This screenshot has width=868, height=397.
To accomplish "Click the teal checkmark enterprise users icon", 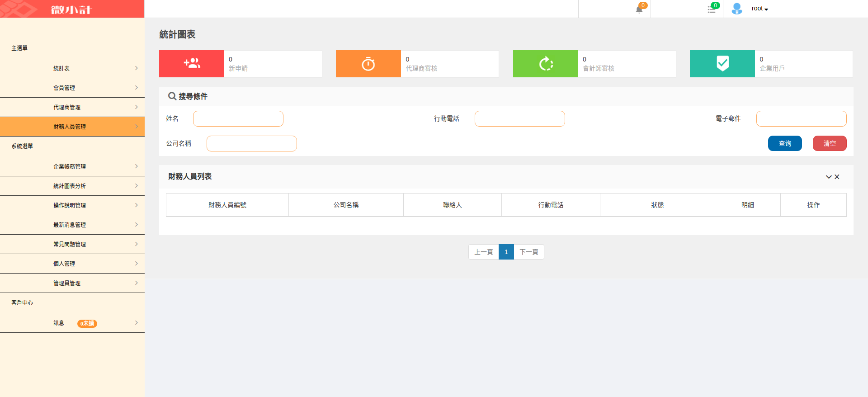I will [722, 64].
